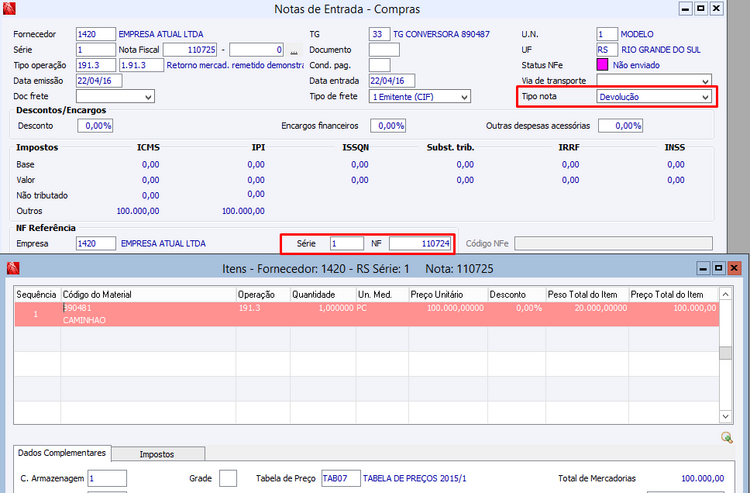Open the Doc frete dropdown

148,97
